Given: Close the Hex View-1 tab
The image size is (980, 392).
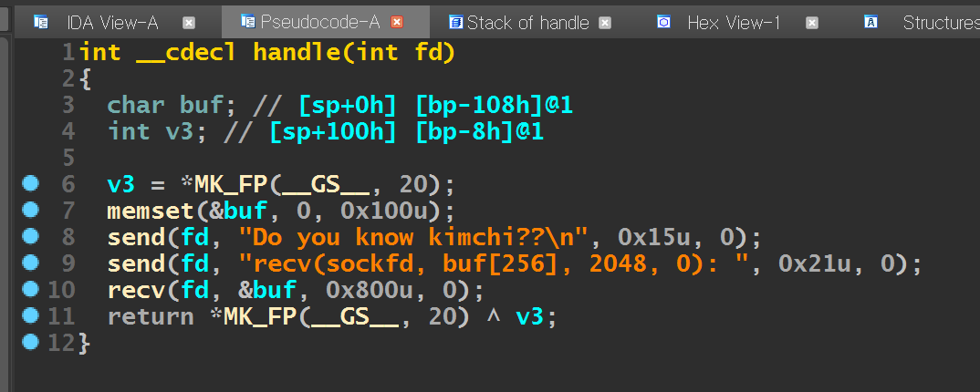Looking at the screenshot, I should tap(812, 22).
